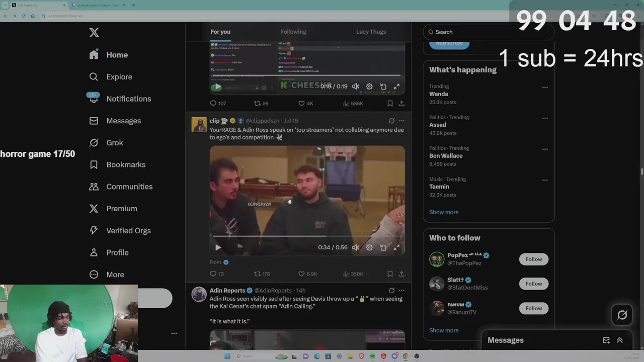The image size is (644, 362).
Task: Seek on clippedszn video progress bar
Action: pyautogui.click(x=307, y=236)
